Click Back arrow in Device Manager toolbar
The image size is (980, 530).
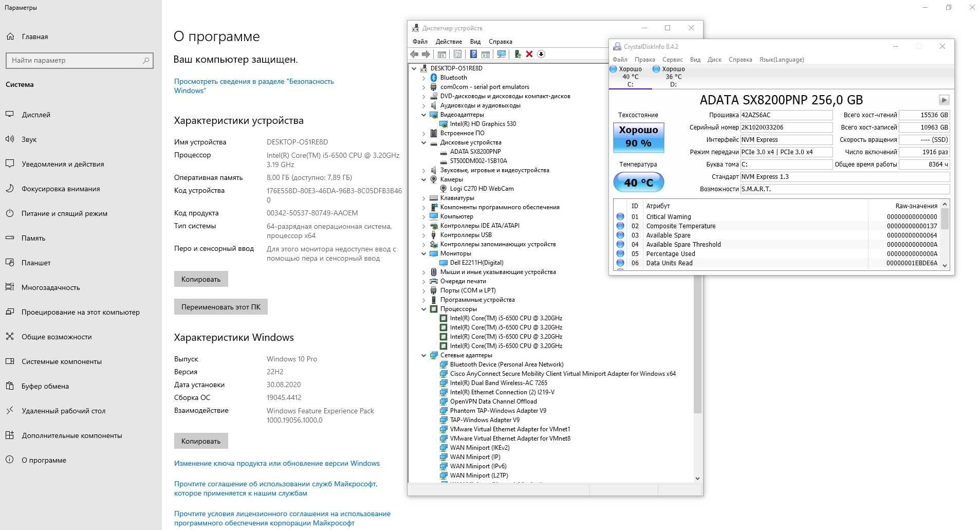[414, 54]
